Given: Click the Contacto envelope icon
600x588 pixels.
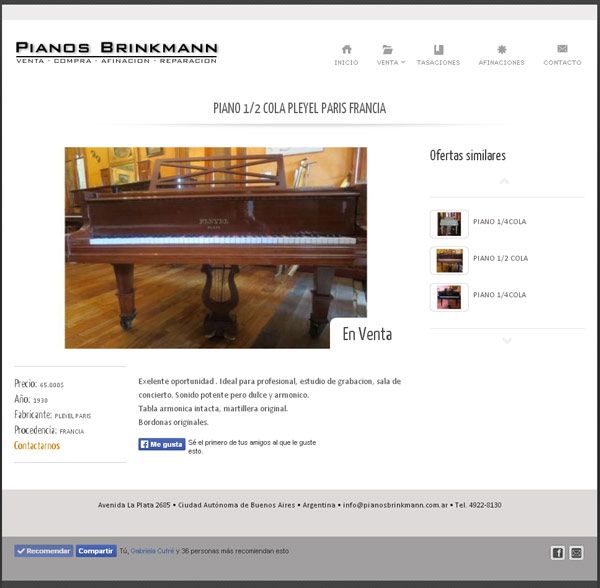Looking at the screenshot, I should pyautogui.click(x=562, y=49).
